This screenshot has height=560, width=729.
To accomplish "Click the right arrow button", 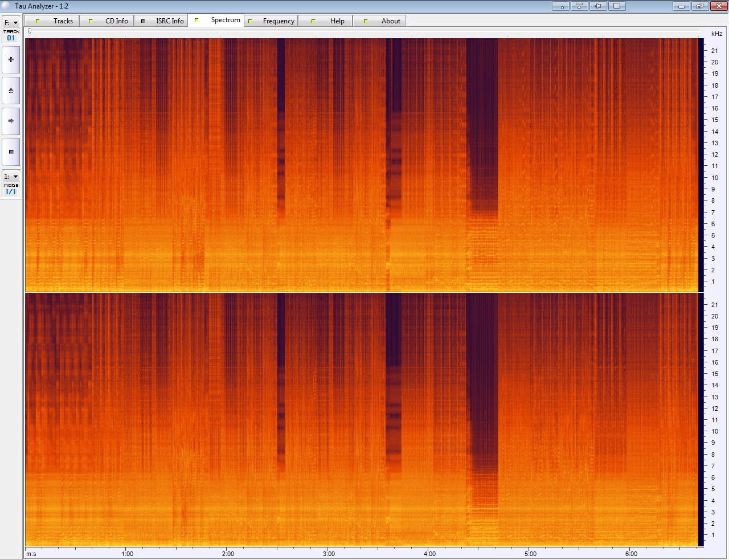I will (x=11, y=121).
